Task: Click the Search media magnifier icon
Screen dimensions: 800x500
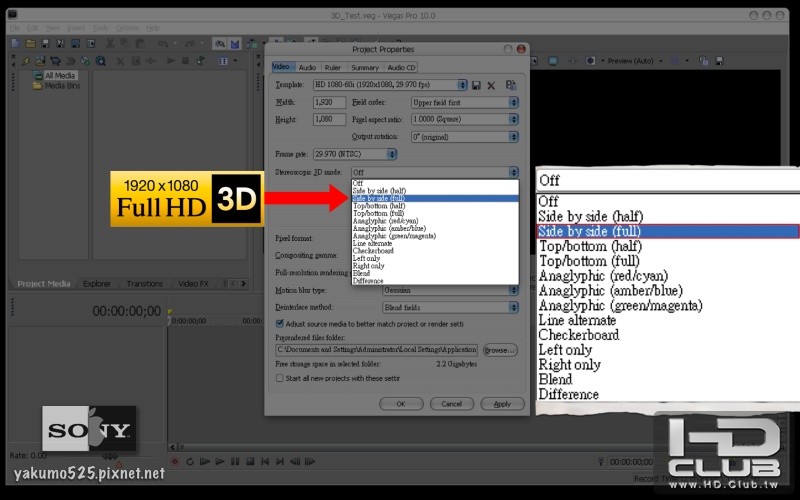Action: [x=101, y=61]
